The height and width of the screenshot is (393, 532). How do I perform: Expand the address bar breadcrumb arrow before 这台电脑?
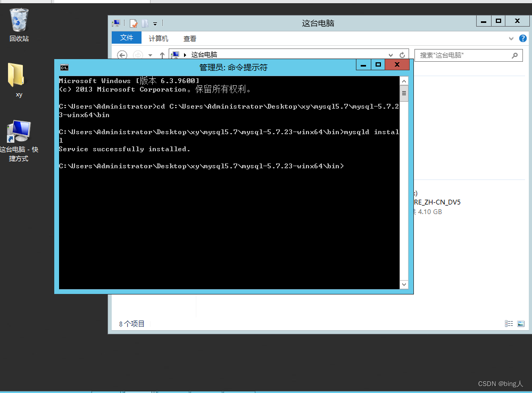pyautogui.click(x=185, y=55)
